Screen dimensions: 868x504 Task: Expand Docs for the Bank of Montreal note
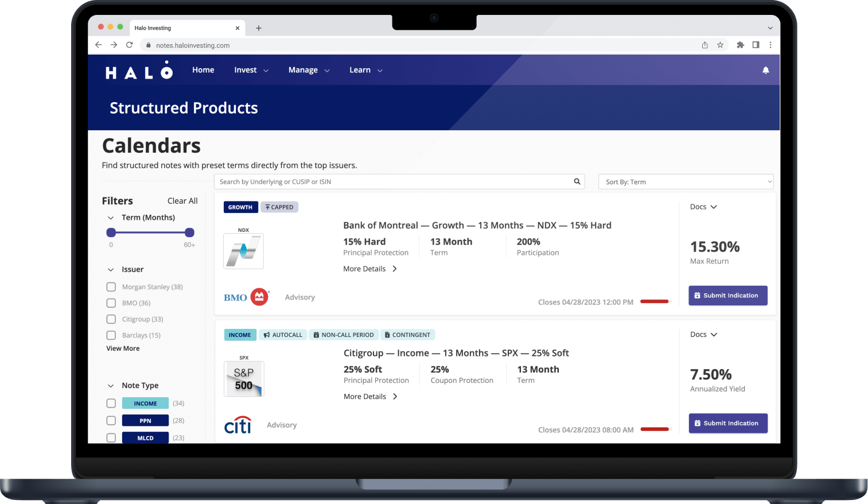pyautogui.click(x=703, y=207)
